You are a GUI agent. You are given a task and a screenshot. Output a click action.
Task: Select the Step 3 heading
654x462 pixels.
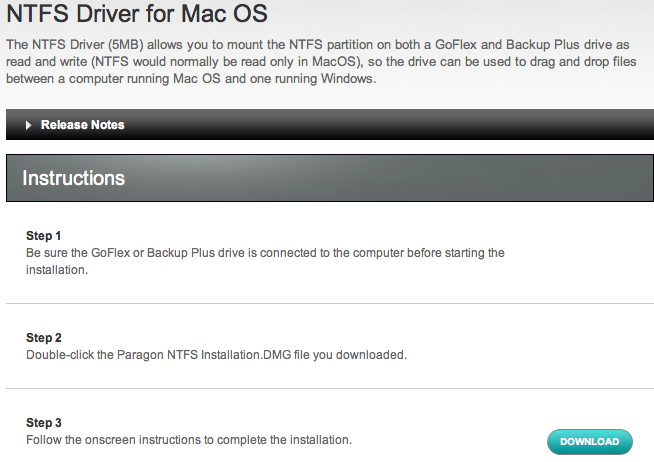pos(43,422)
